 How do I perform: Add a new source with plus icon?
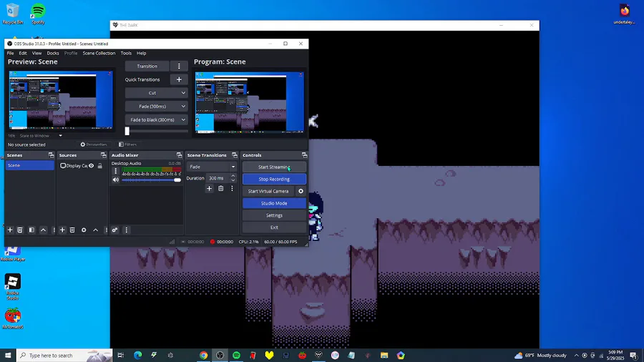coord(62,230)
